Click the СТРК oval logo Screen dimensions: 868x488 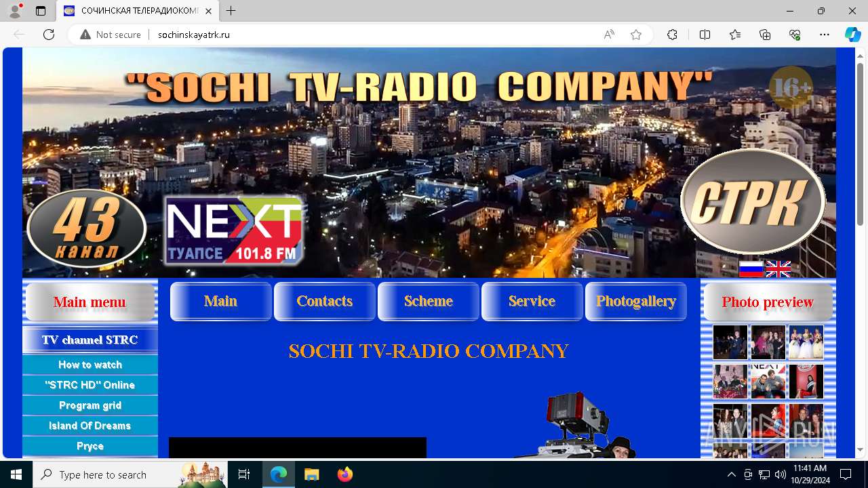point(753,201)
